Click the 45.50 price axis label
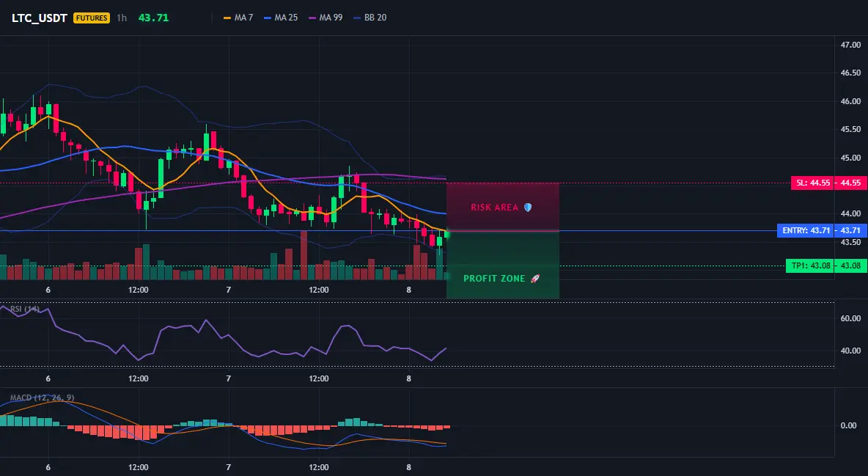Viewport: 868px width, 476px height. coord(850,129)
